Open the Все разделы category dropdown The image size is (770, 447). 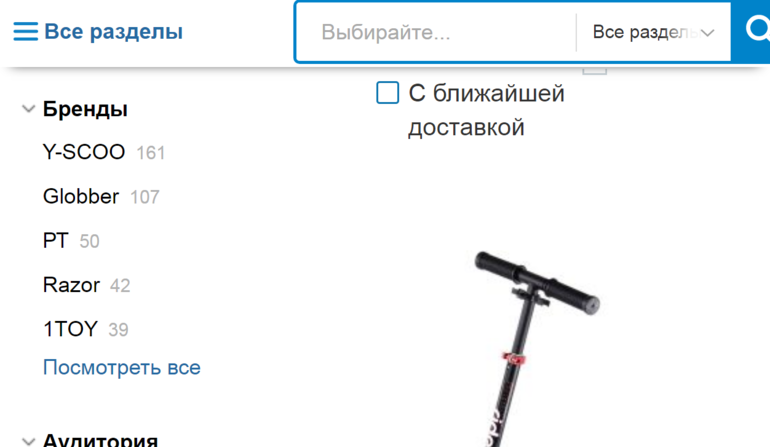653,32
